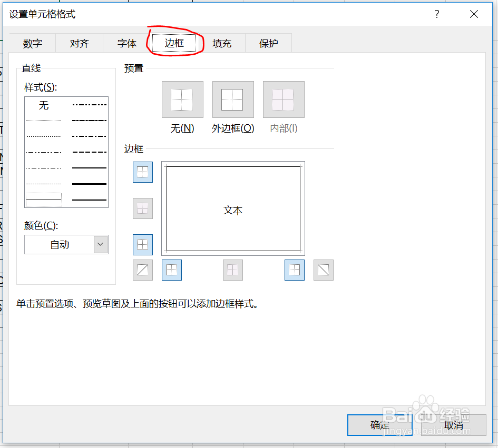This screenshot has height=448, width=498.
Task: Click the 样式(S): label
Action: click(41, 87)
